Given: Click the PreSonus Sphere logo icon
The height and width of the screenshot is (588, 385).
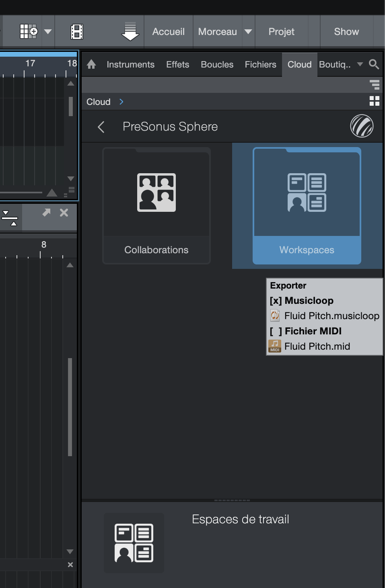Looking at the screenshot, I should (361, 126).
